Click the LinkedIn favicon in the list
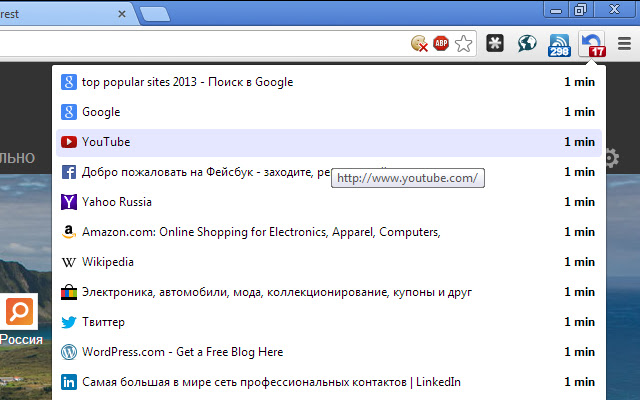This screenshot has width=640, height=400. pyautogui.click(x=69, y=382)
